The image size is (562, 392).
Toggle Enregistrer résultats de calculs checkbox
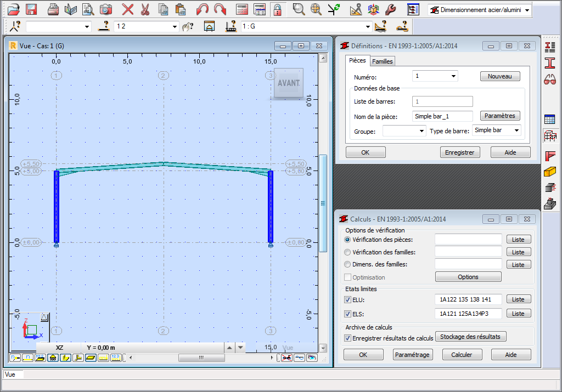point(347,338)
